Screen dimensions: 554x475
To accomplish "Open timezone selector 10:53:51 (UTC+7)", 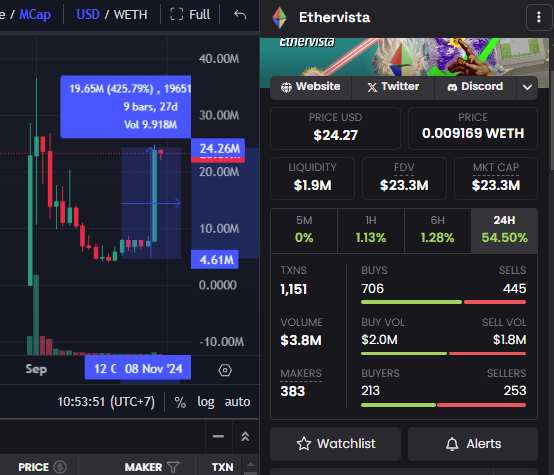I will [106, 402].
